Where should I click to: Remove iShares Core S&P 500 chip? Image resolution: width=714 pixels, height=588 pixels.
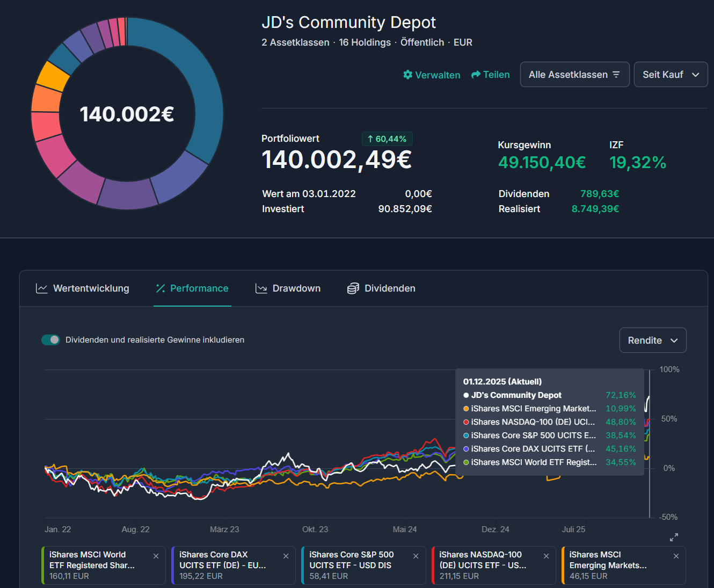416,556
